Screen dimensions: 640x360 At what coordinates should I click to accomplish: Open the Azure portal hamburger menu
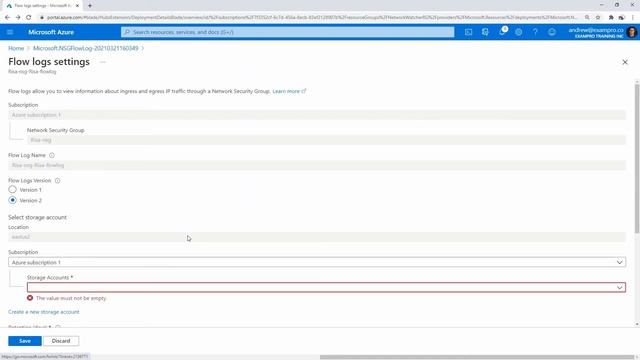(10, 32)
